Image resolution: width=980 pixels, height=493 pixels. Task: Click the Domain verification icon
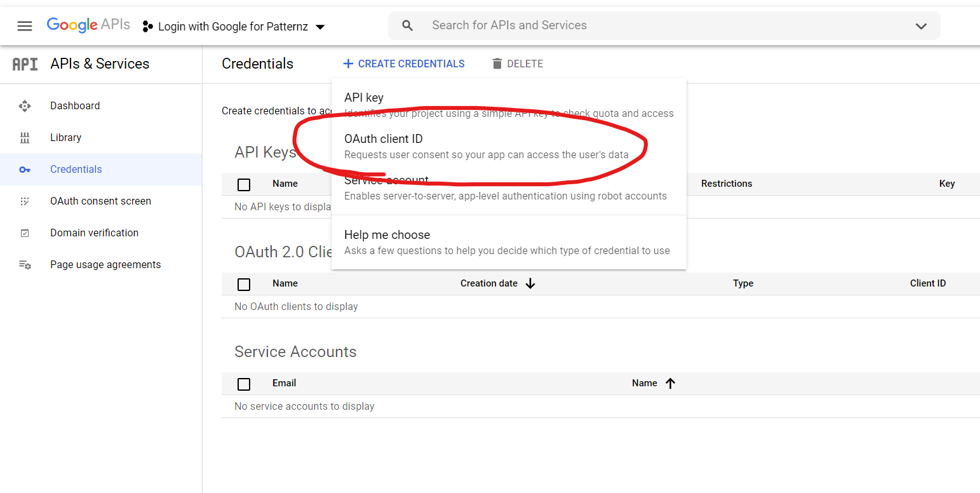[25, 233]
